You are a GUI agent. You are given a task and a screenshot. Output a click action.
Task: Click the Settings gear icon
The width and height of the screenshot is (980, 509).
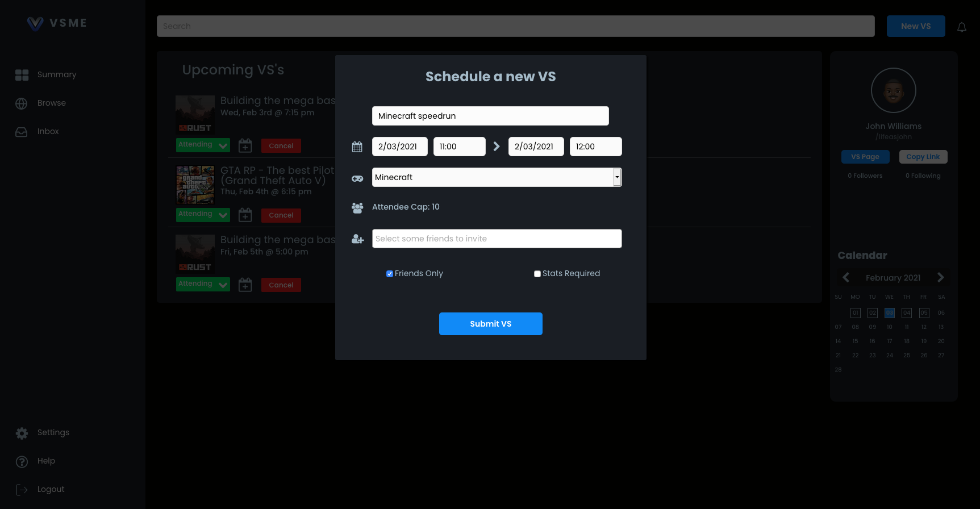[22, 433]
